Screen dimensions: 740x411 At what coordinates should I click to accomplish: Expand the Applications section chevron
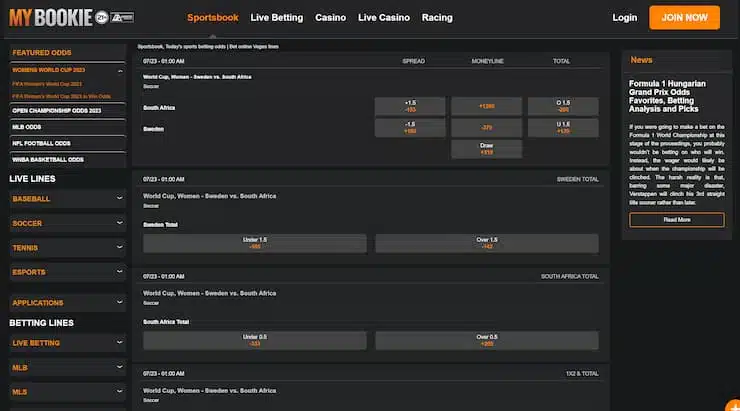coord(119,302)
